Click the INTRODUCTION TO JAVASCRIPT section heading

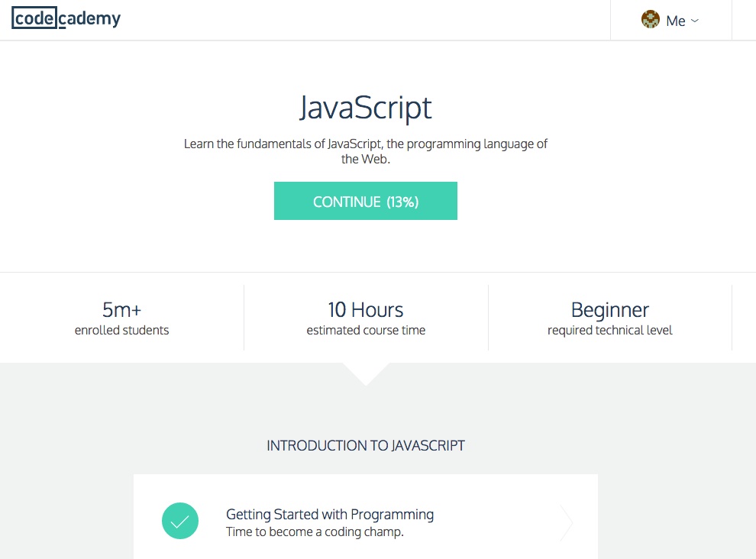tap(366, 446)
